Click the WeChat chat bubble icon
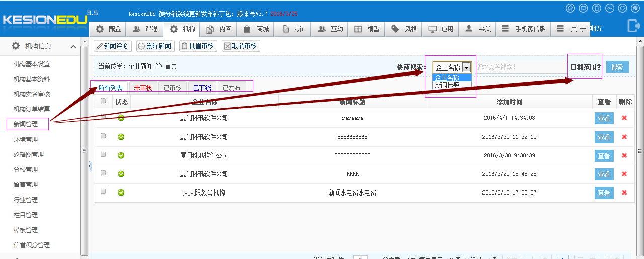Viewport: 644px width, 259px height. (x=636, y=8)
